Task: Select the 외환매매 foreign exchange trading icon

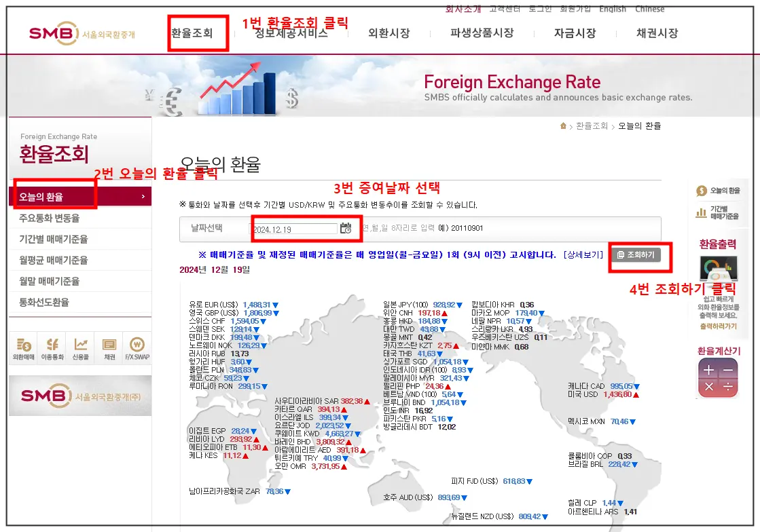Action: point(24,346)
